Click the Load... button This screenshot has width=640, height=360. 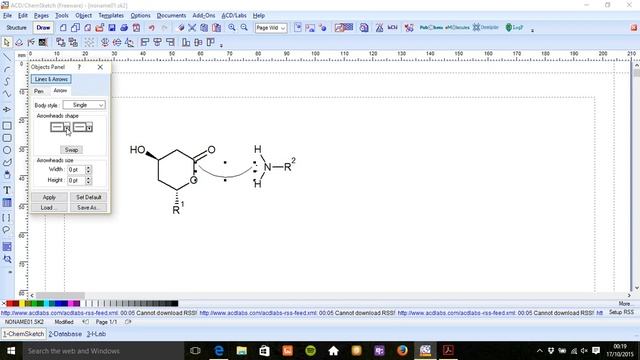[49, 208]
